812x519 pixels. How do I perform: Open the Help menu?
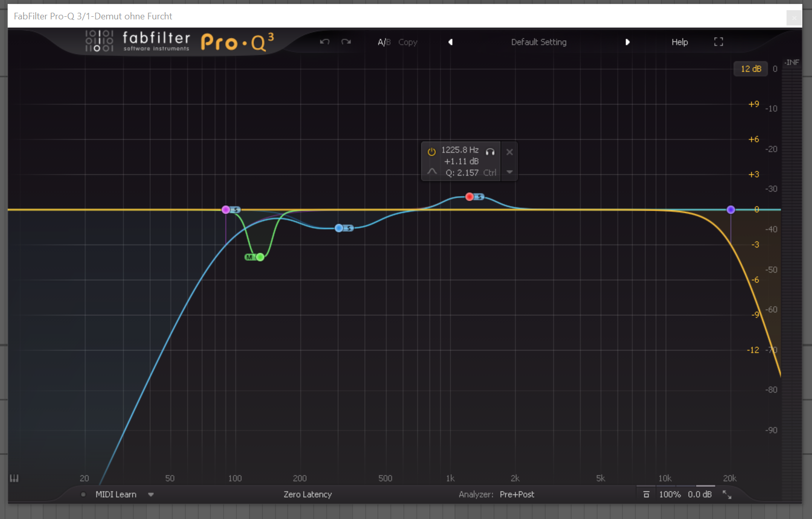(x=679, y=42)
